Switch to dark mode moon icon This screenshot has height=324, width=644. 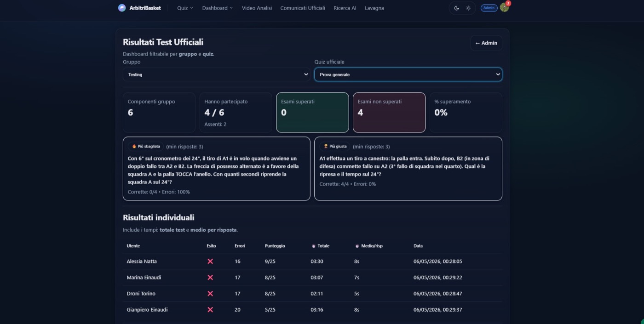coord(456,8)
